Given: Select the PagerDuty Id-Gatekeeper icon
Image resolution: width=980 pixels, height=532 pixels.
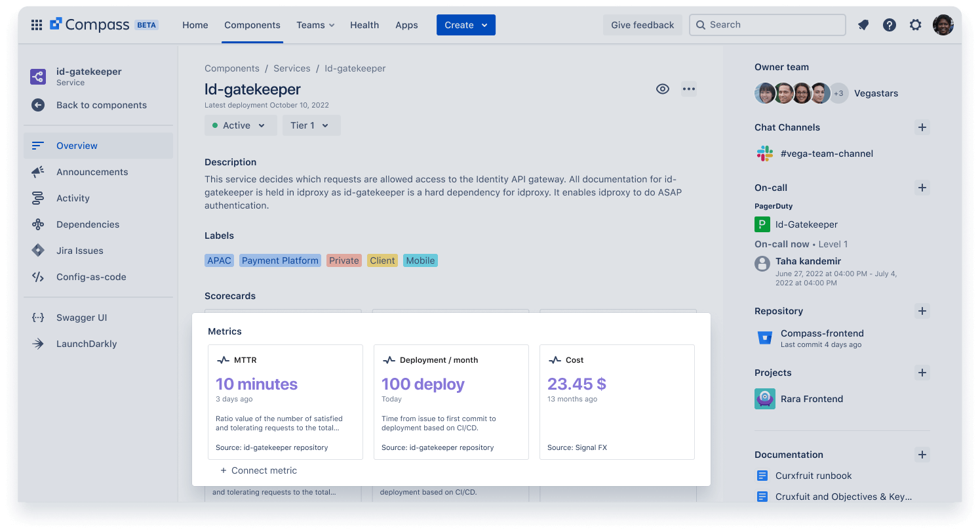Looking at the screenshot, I should click(x=762, y=224).
